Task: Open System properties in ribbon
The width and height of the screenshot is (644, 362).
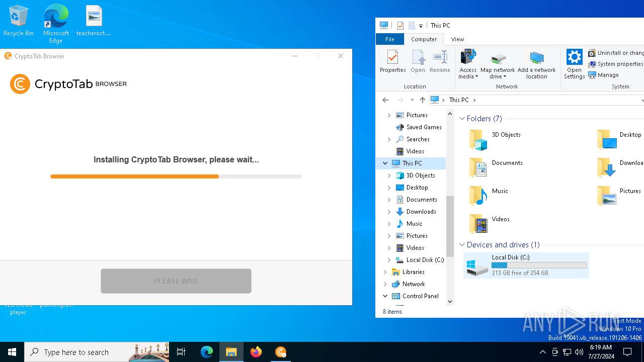Action: 616,64
